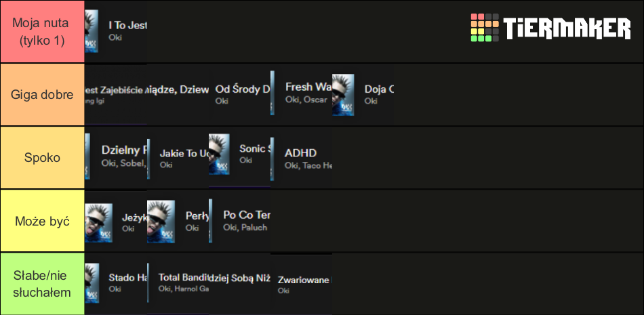Screen dimensions: 644x315
Task: Click the orange 'Giga dobre' tier label
Action: point(42,95)
